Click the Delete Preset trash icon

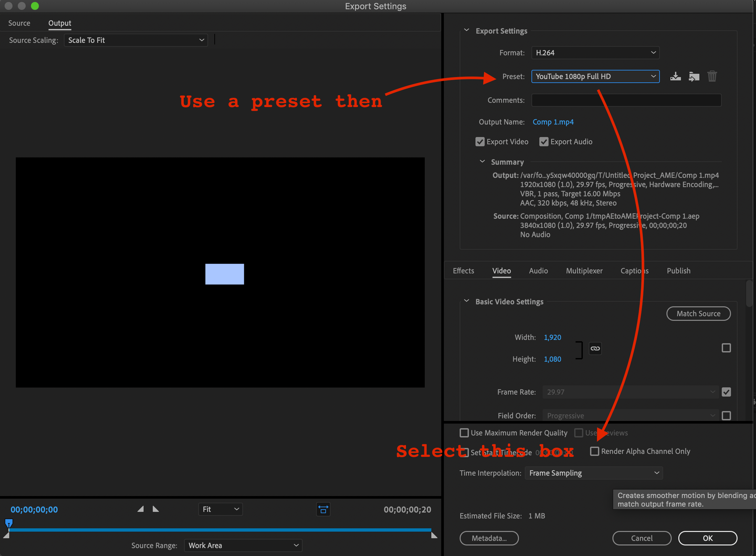712,76
